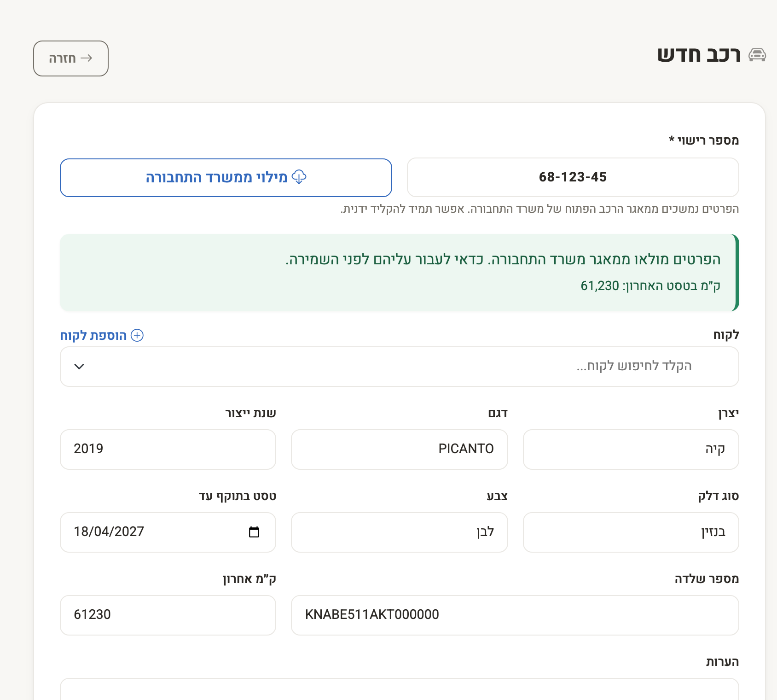Click 'מילוי ממשרד התחבורה' autofill button
777x700 pixels.
click(x=226, y=178)
